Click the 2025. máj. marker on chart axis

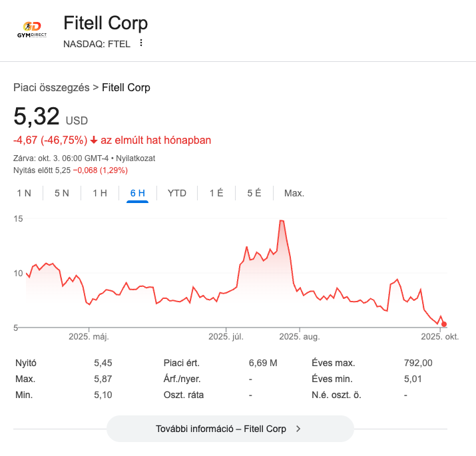tap(89, 337)
